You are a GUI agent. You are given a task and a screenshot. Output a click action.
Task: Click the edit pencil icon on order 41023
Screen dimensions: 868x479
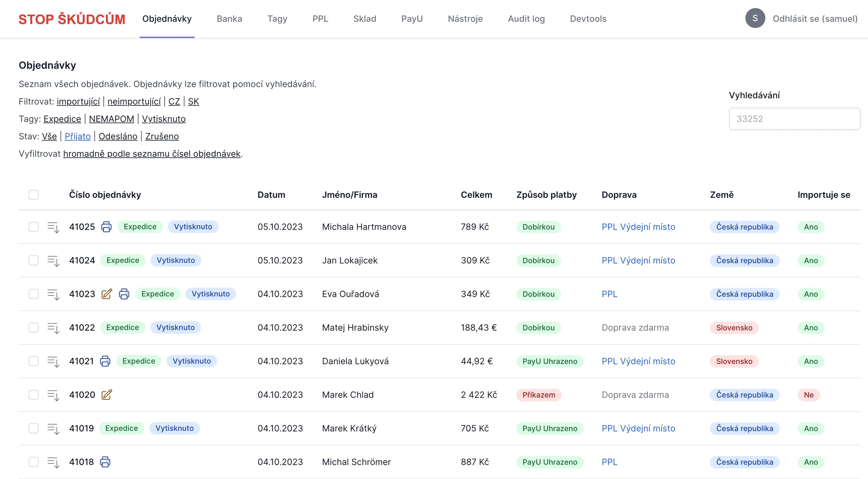pos(106,294)
